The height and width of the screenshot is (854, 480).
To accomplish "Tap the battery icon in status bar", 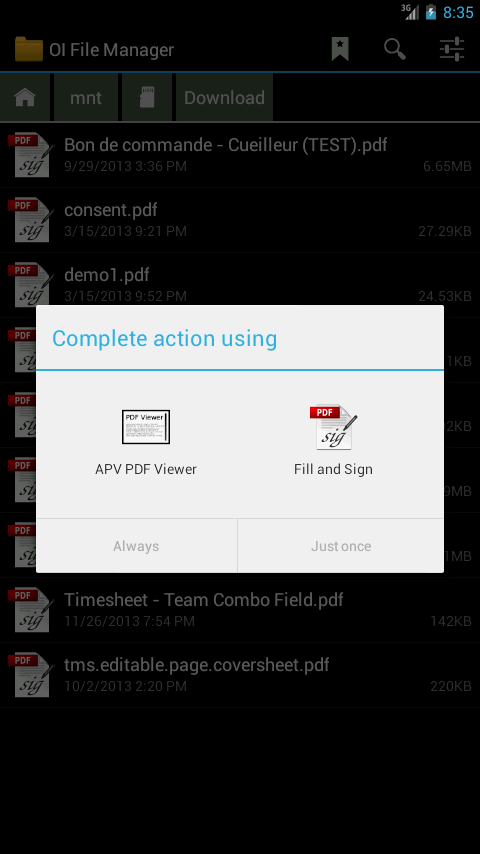I will [x=431, y=12].
